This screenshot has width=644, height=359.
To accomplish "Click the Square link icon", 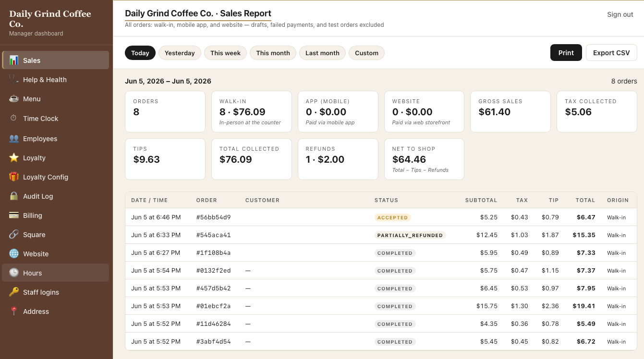I will (x=14, y=235).
